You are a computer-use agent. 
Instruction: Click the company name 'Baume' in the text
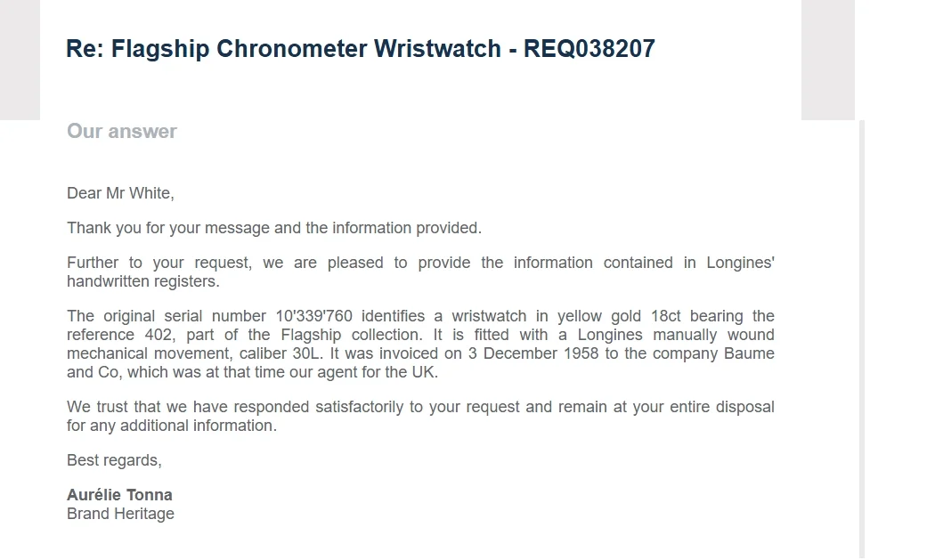click(x=749, y=353)
